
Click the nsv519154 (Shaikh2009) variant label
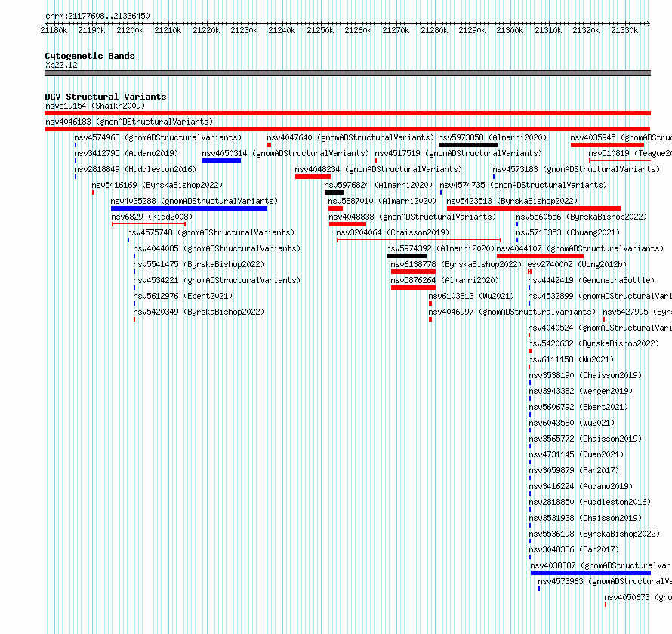(x=95, y=106)
